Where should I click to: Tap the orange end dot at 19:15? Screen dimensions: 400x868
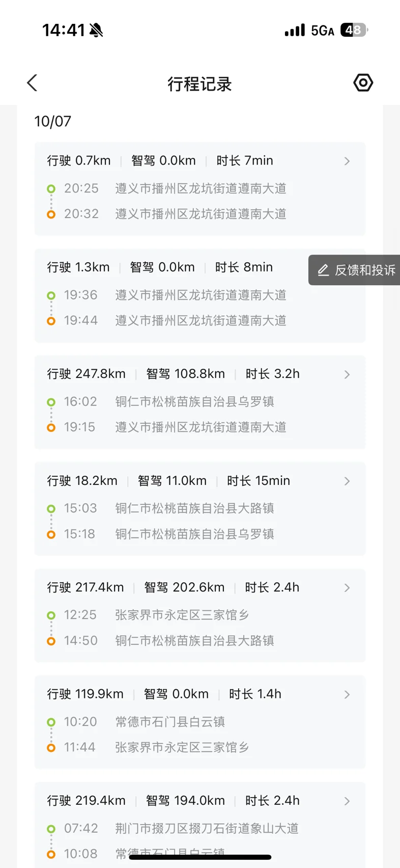(x=51, y=427)
